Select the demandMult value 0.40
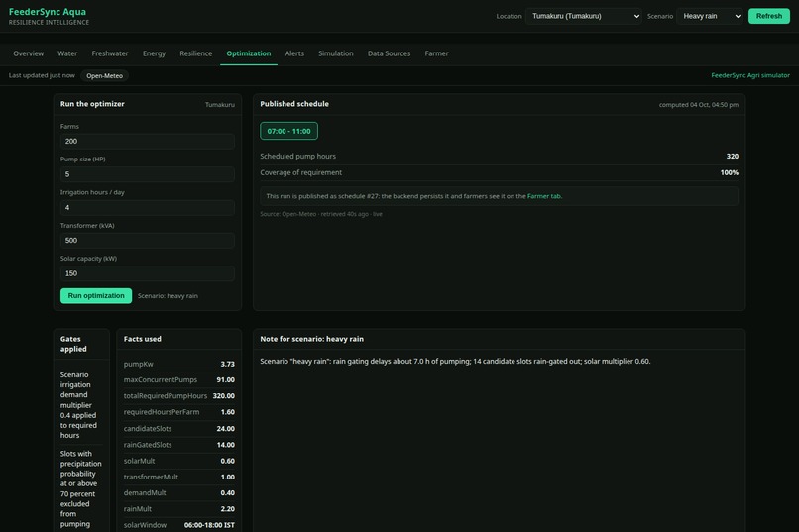The width and height of the screenshot is (799, 532). (227, 492)
